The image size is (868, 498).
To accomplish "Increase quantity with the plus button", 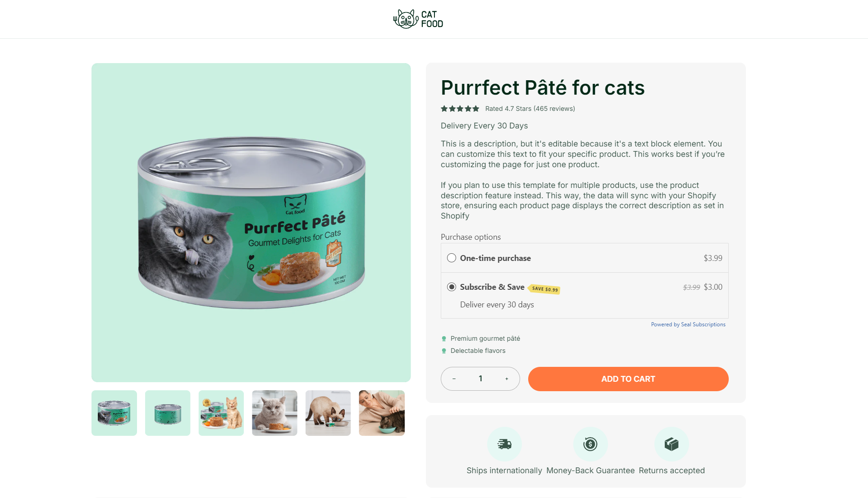I will (507, 379).
